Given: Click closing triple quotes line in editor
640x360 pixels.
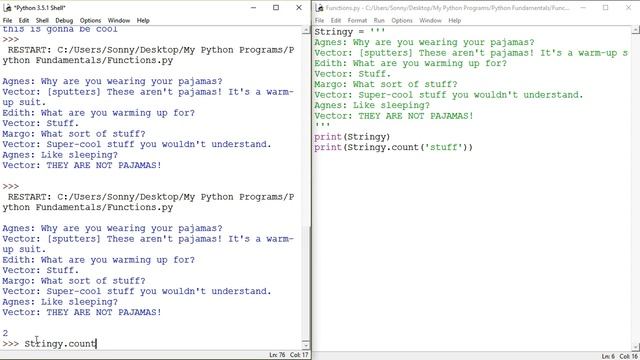Looking at the screenshot, I should pos(322,126).
